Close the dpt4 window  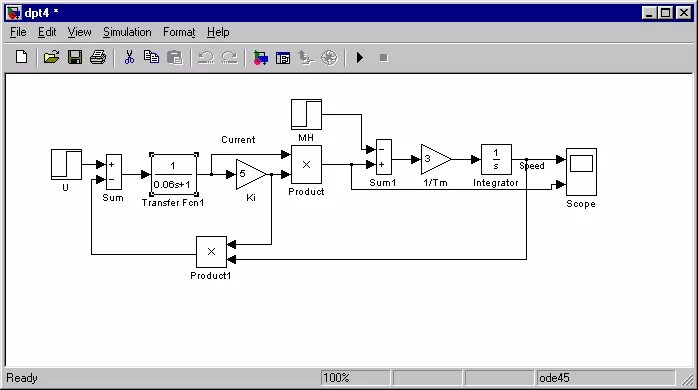[683, 13]
